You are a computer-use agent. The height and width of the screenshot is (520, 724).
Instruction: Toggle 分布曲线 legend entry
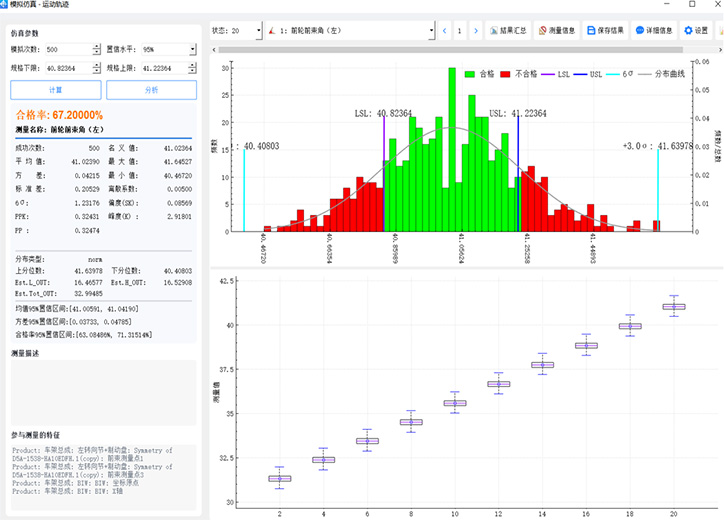pos(659,74)
